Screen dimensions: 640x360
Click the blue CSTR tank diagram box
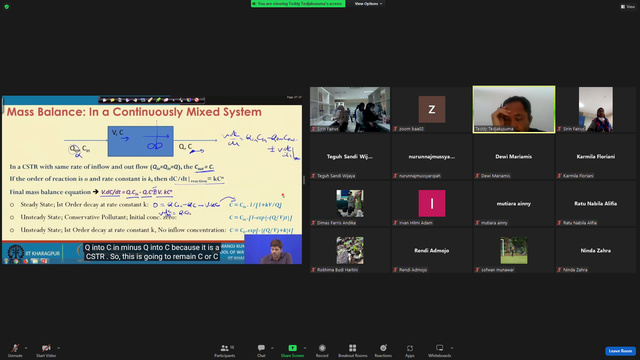pyautogui.click(x=140, y=141)
